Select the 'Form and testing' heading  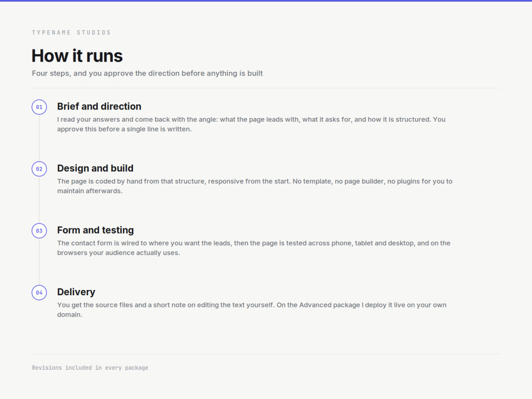click(95, 230)
